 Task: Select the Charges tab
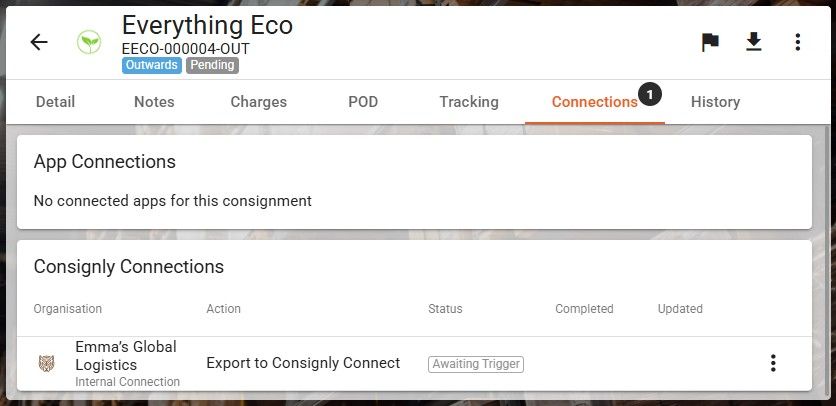[x=258, y=102]
